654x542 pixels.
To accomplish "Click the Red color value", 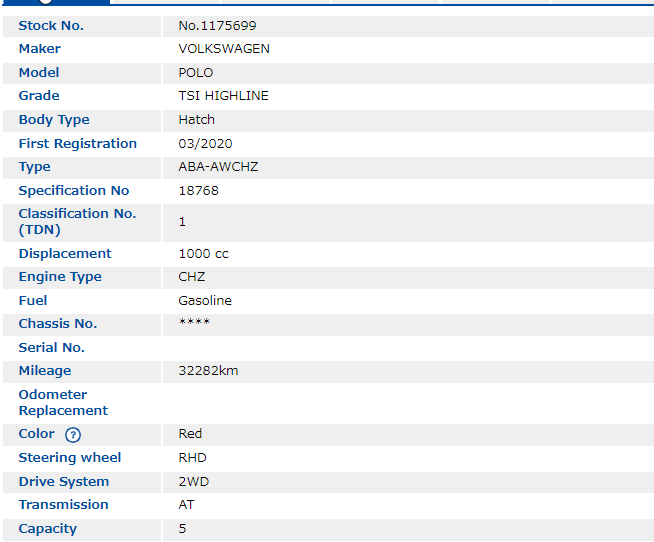I will 190,434.
